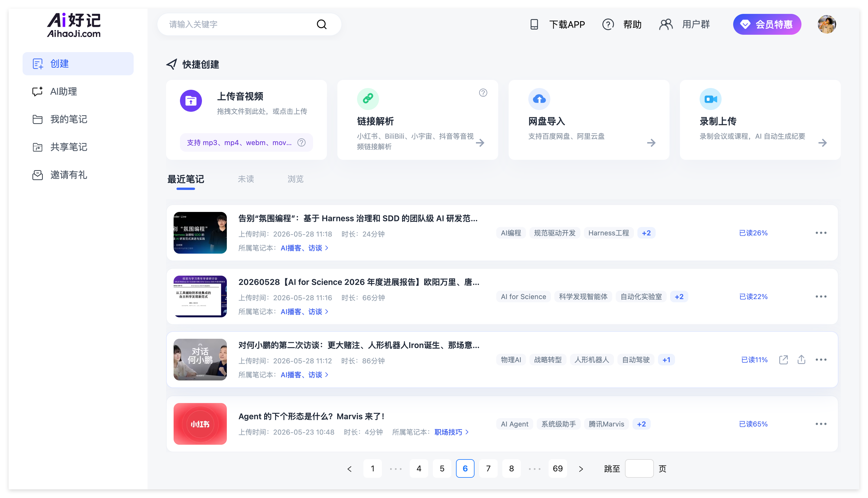
Task: Open the user avatar profile
Action: pos(827,24)
